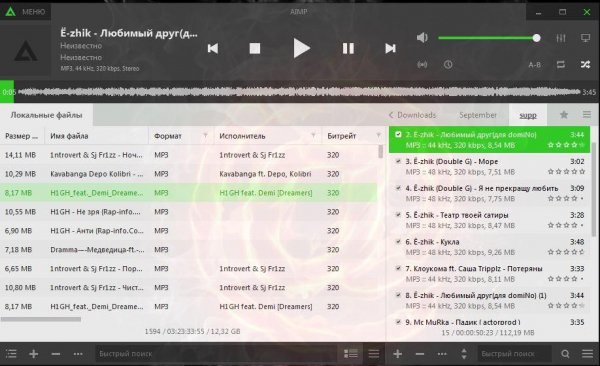Open more playlist options ellipsis
This screenshot has height=366, width=600.
point(442,354)
